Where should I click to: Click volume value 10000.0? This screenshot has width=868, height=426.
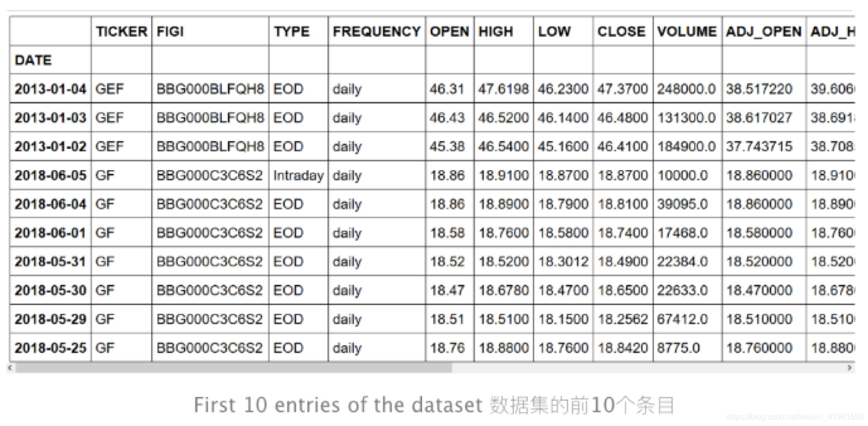tap(683, 175)
